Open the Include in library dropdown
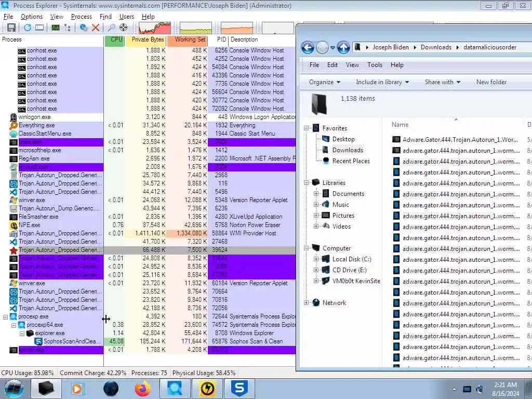 pyautogui.click(x=382, y=82)
